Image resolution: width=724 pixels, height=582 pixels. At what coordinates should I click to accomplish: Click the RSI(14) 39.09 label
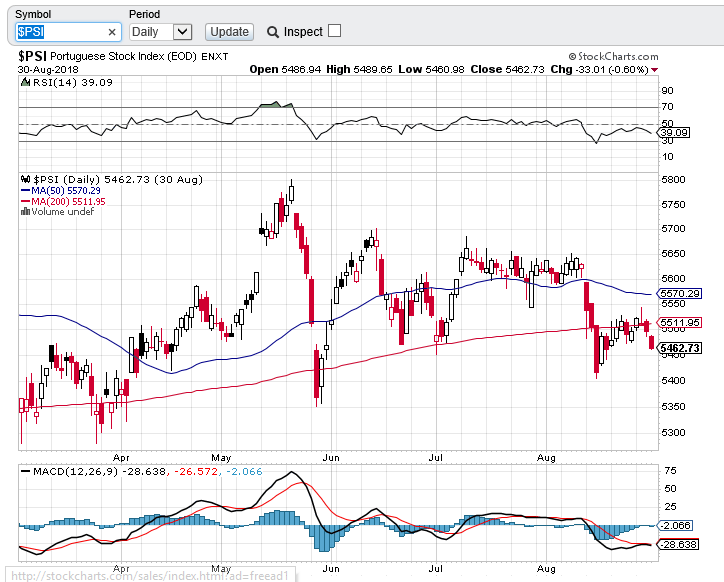point(73,82)
